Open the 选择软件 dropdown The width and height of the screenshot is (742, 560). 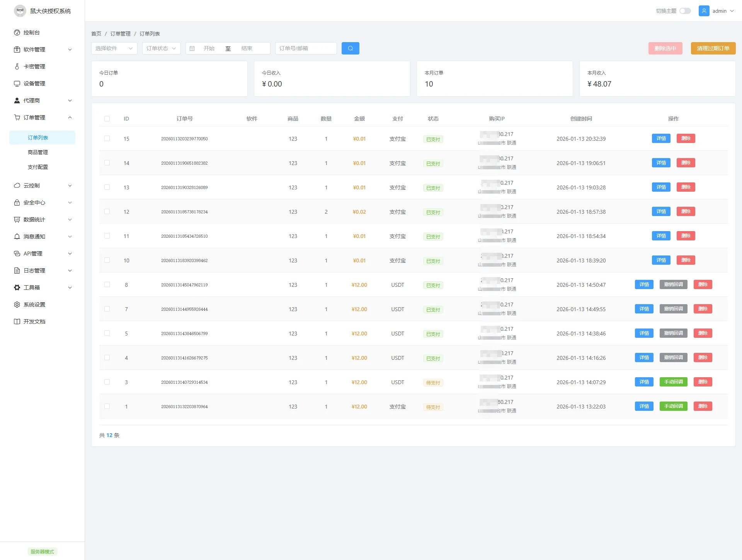click(x=114, y=48)
